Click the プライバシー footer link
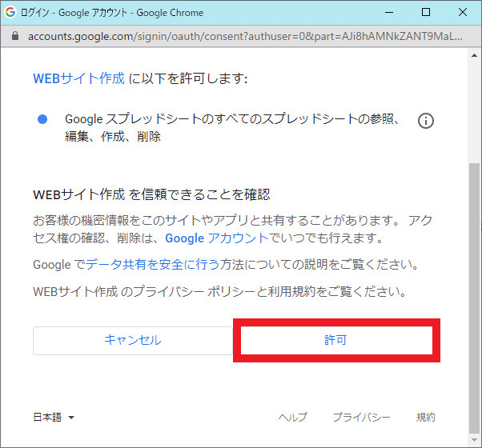Image resolution: width=482 pixels, height=448 pixels. click(x=362, y=417)
